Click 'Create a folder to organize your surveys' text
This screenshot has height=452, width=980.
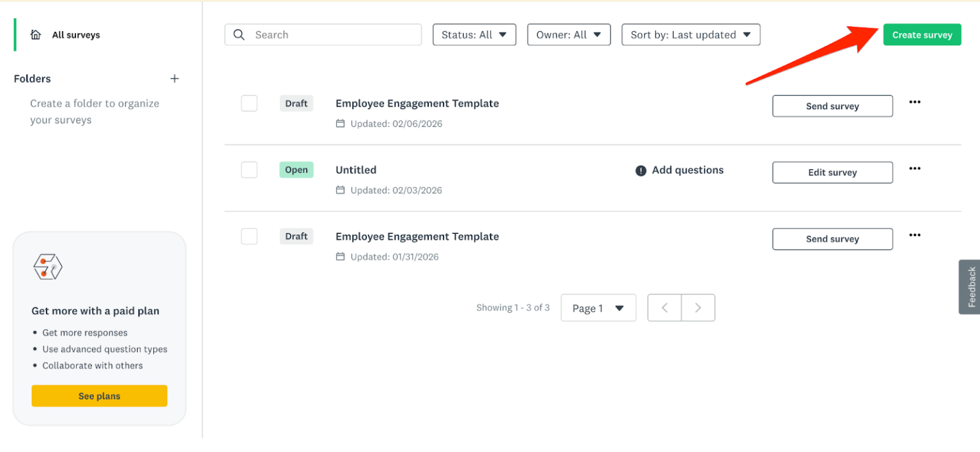click(x=94, y=112)
